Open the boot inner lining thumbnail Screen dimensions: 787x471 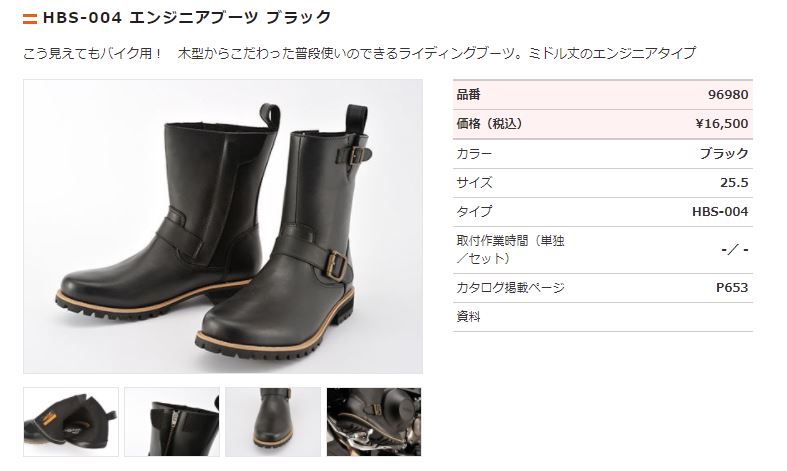(x=71, y=422)
